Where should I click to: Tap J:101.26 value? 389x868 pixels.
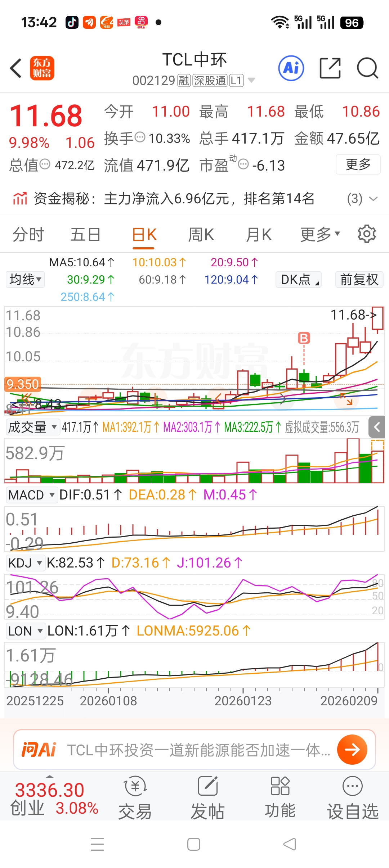[210, 563]
